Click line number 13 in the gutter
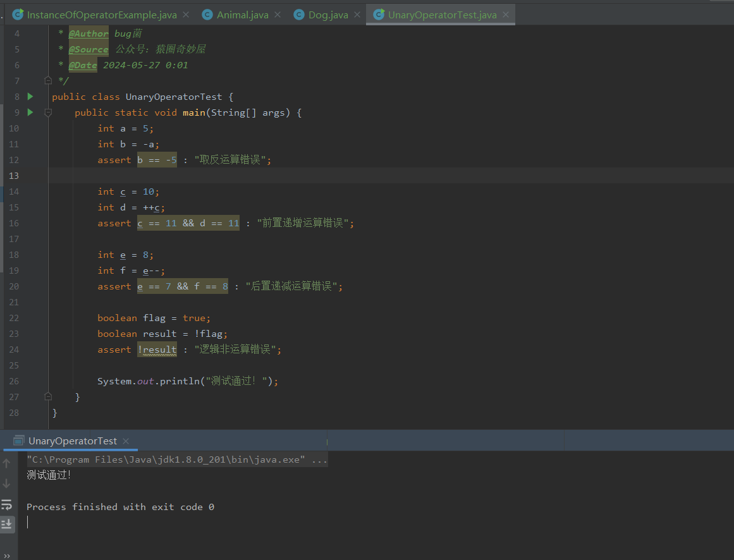This screenshot has height=560, width=734. click(14, 176)
